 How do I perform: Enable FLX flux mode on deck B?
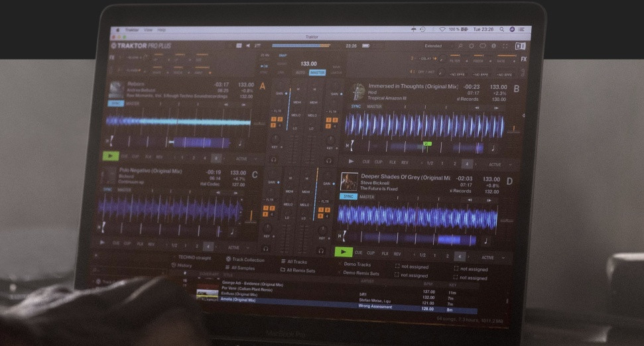click(x=392, y=162)
